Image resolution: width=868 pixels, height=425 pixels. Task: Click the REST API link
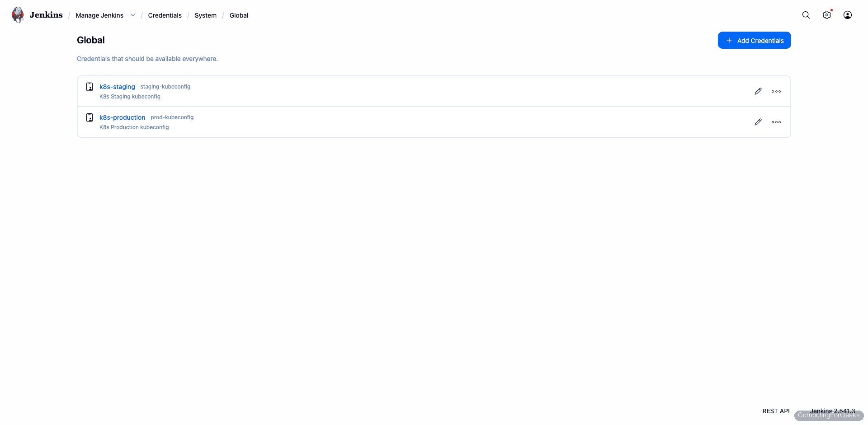[x=776, y=411]
